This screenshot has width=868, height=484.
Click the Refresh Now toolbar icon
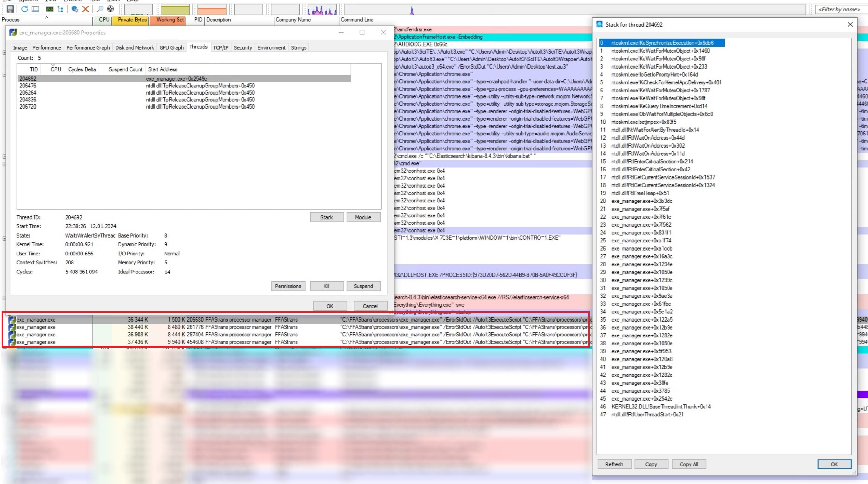[24, 9]
